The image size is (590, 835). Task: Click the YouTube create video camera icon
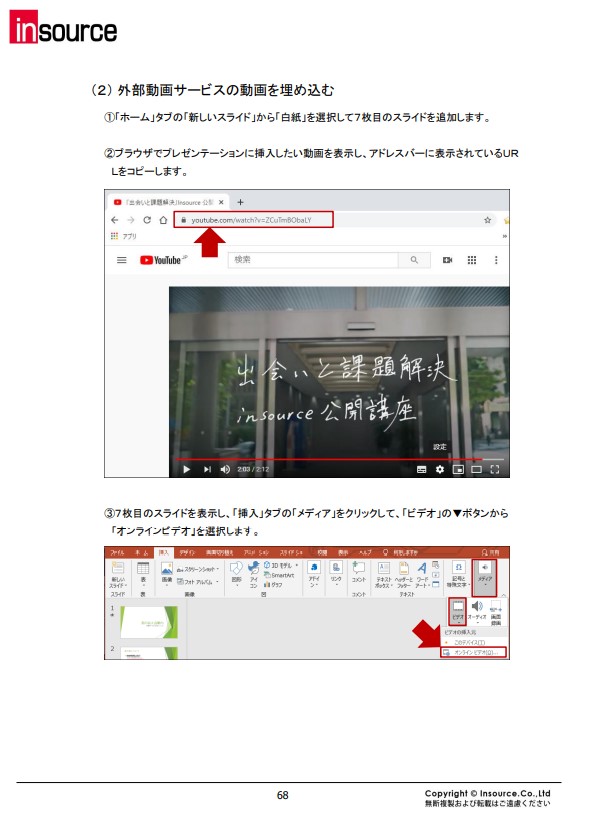click(x=447, y=260)
